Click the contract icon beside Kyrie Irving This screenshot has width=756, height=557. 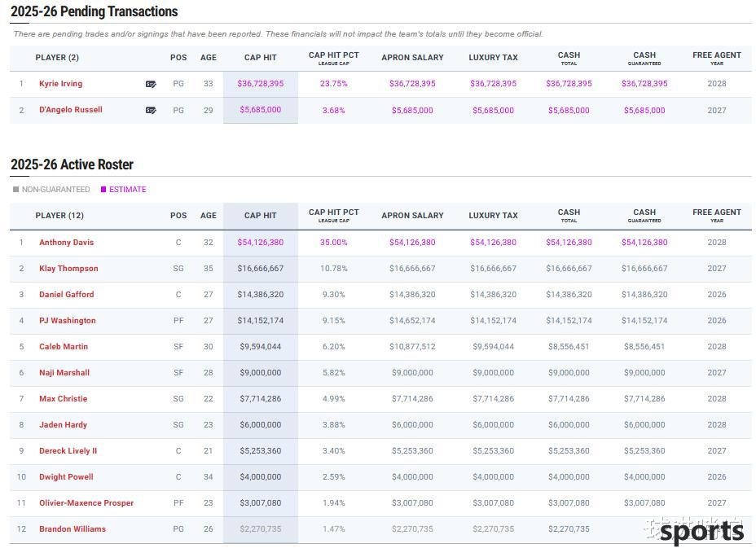click(x=151, y=84)
